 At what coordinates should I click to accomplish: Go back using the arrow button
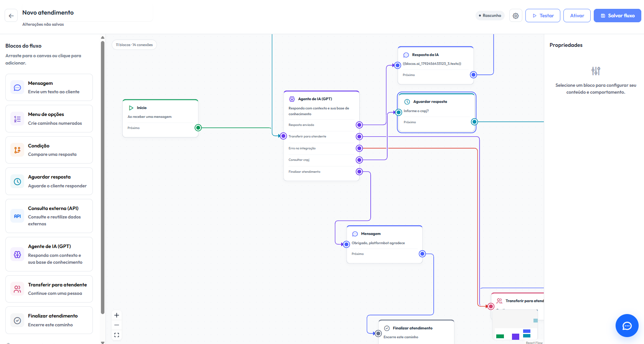pyautogui.click(x=11, y=16)
